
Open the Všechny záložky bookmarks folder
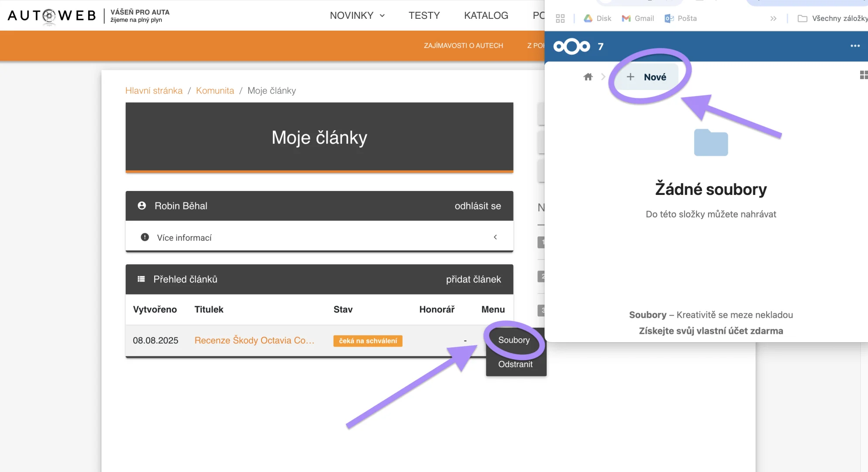[x=833, y=18]
